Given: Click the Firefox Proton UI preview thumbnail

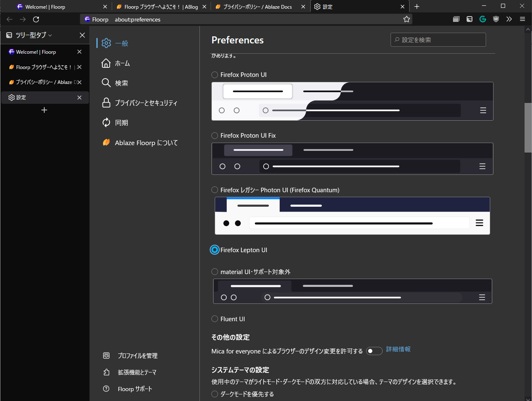Looking at the screenshot, I should pos(352,101).
